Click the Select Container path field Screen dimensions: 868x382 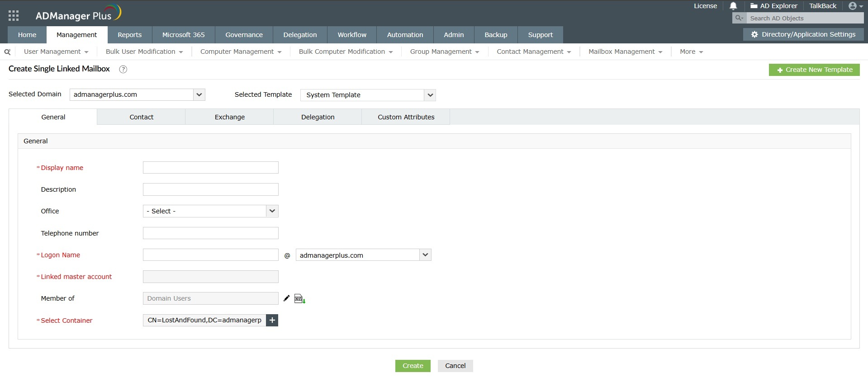coord(204,320)
